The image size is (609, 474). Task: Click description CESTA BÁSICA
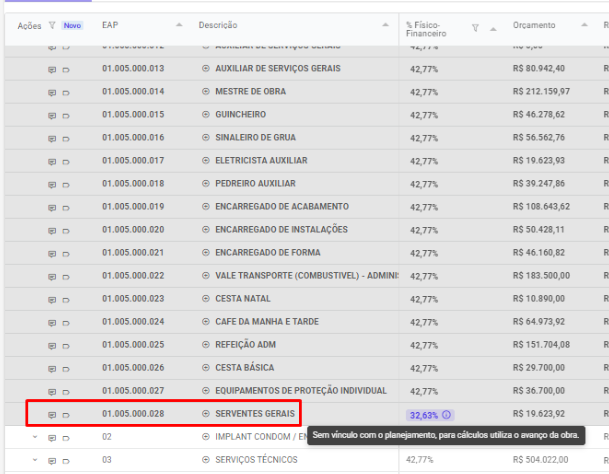pos(245,368)
